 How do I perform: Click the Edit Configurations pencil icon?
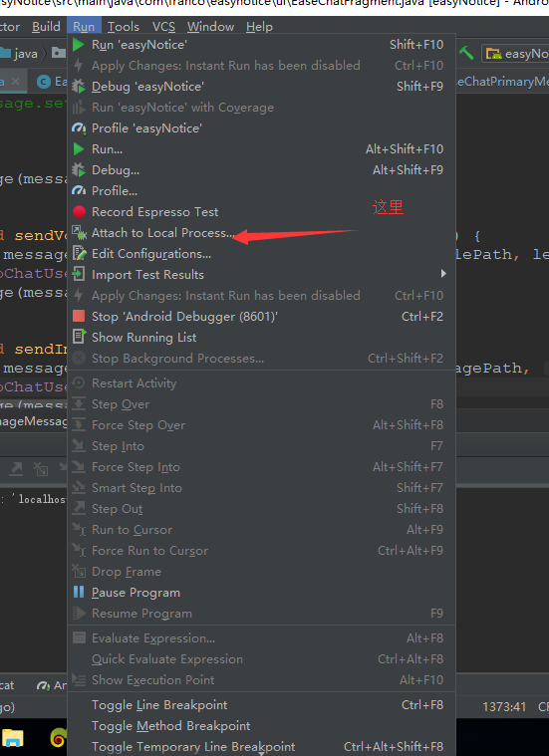pos(79,254)
